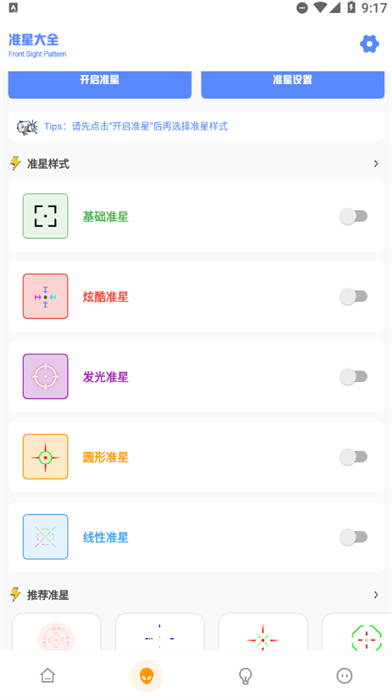Turn on the 圆形准星 switch
Image resolution: width=392 pixels, height=700 pixels.
coord(353,457)
